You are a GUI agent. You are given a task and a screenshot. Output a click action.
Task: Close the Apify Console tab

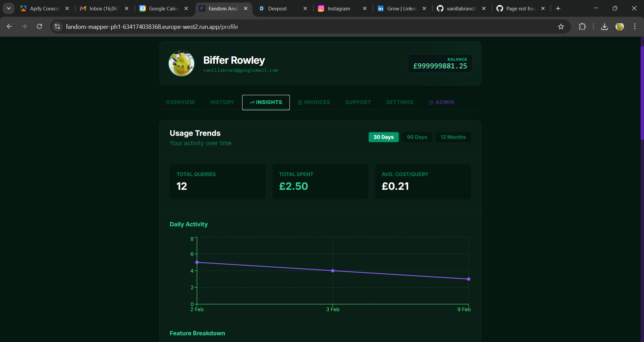tap(67, 8)
